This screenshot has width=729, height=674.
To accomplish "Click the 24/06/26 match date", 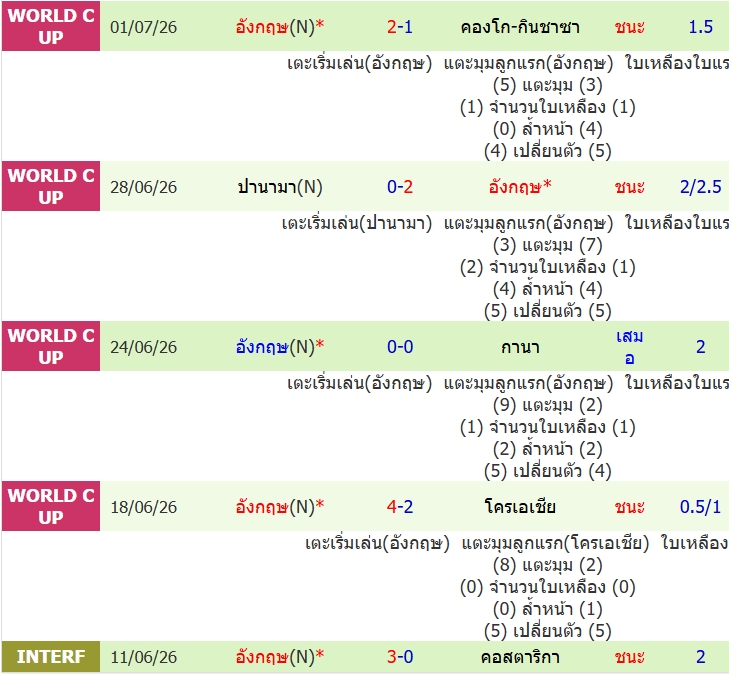I will [x=144, y=347].
